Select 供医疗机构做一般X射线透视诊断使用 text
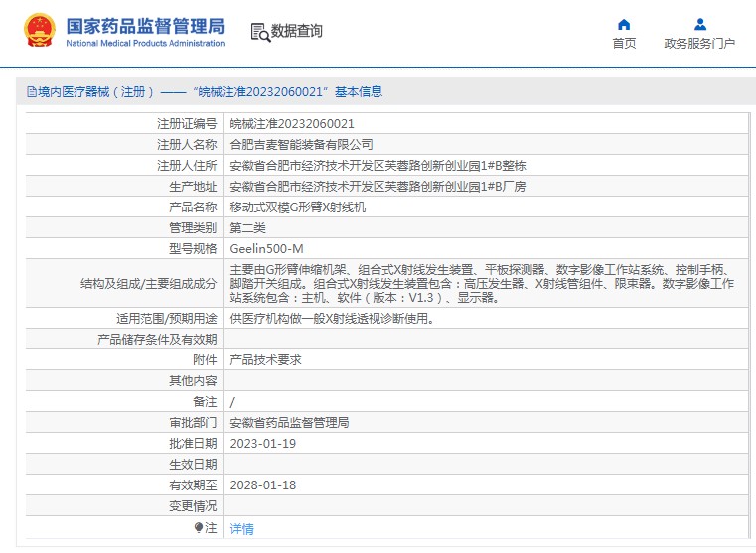Screen dimensions: 756x553 [x=332, y=319]
